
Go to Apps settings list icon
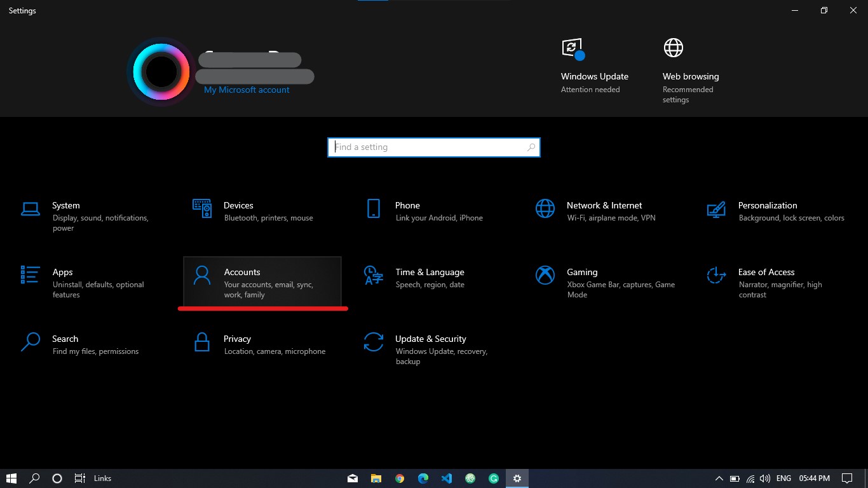(31, 274)
